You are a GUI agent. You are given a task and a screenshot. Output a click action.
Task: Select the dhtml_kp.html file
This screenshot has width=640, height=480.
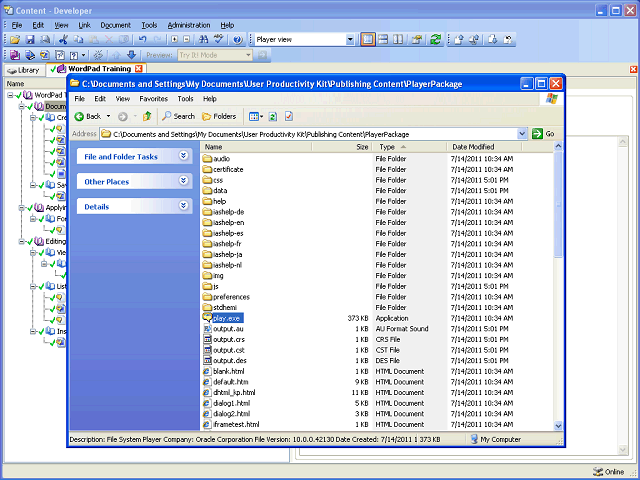click(x=229, y=393)
